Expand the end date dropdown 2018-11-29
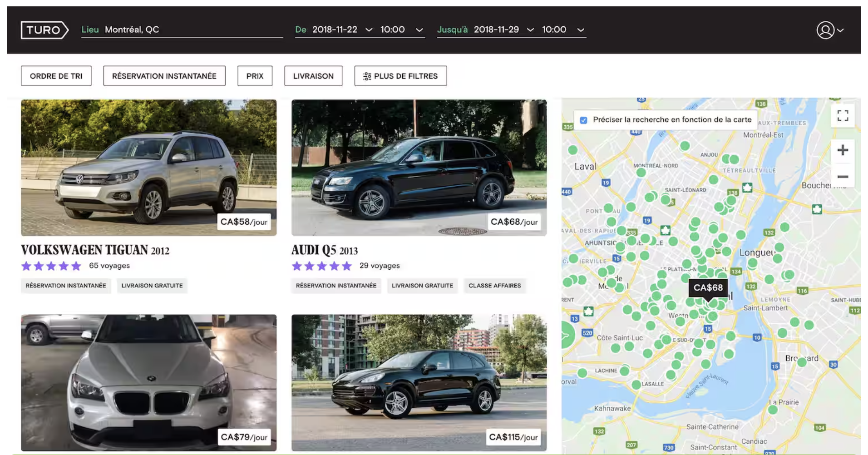Image resolution: width=868 pixels, height=455 pixels. click(x=530, y=30)
